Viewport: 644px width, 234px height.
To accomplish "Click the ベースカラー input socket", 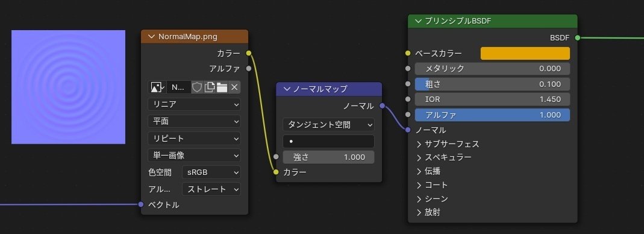I will 408,53.
